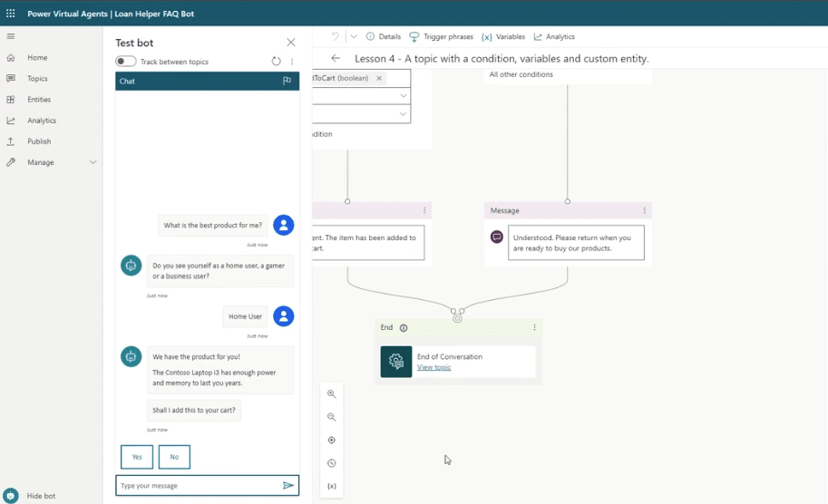828x504 pixels.
Task: Click the sidebar Analytics chart icon
Action: pos(11,121)
